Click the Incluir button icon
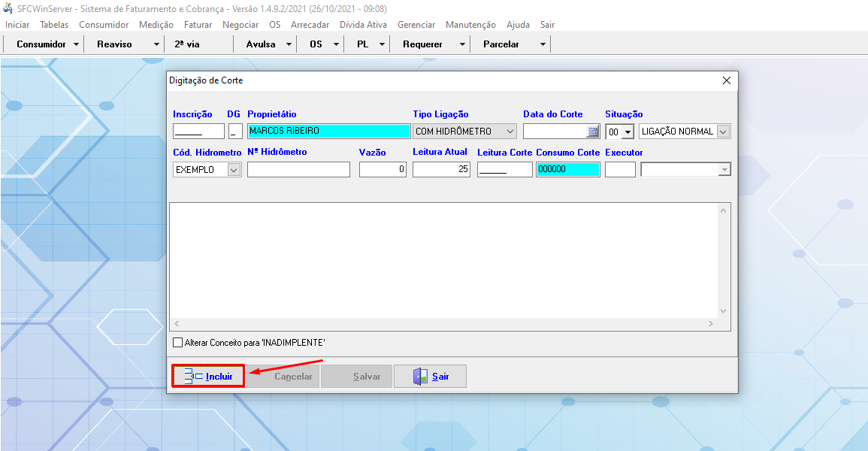 point(193,377)
